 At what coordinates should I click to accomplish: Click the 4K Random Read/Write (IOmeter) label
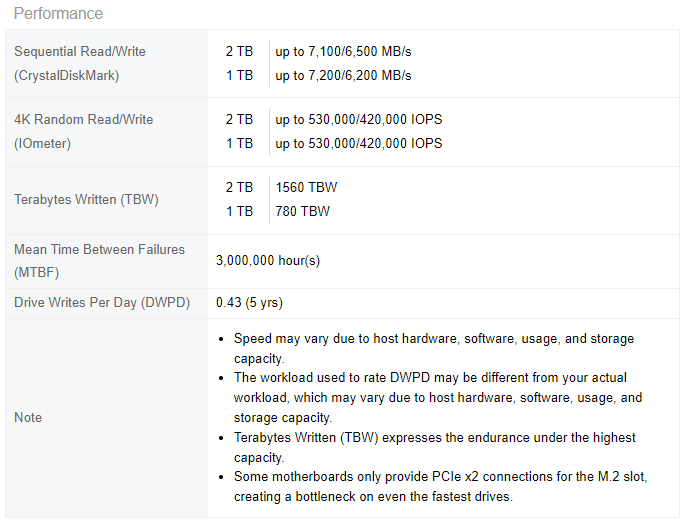point(84,131)
